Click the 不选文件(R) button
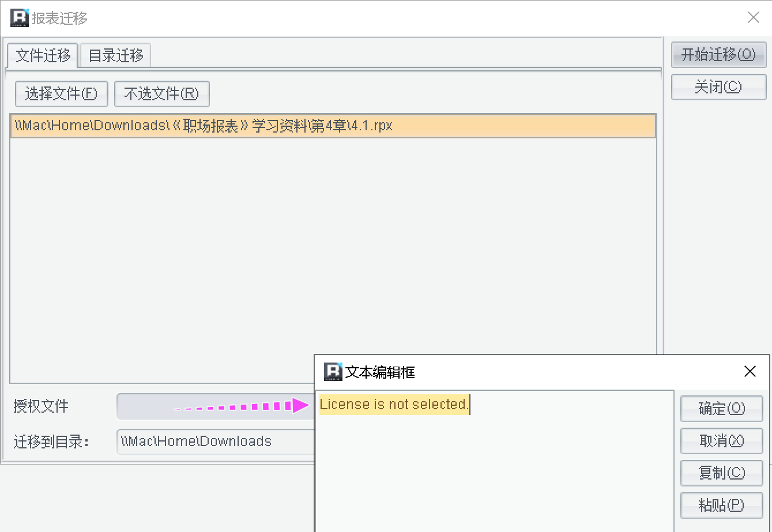This screenshot has height=532, width=772. pyautogui.click(x=162, y=94)
